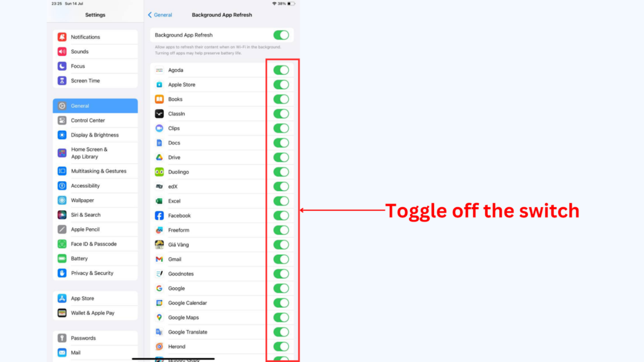Viewport: 644px width, 362px height.
Task: Tap the Sounds speaker icon
Action: point(62,52)
